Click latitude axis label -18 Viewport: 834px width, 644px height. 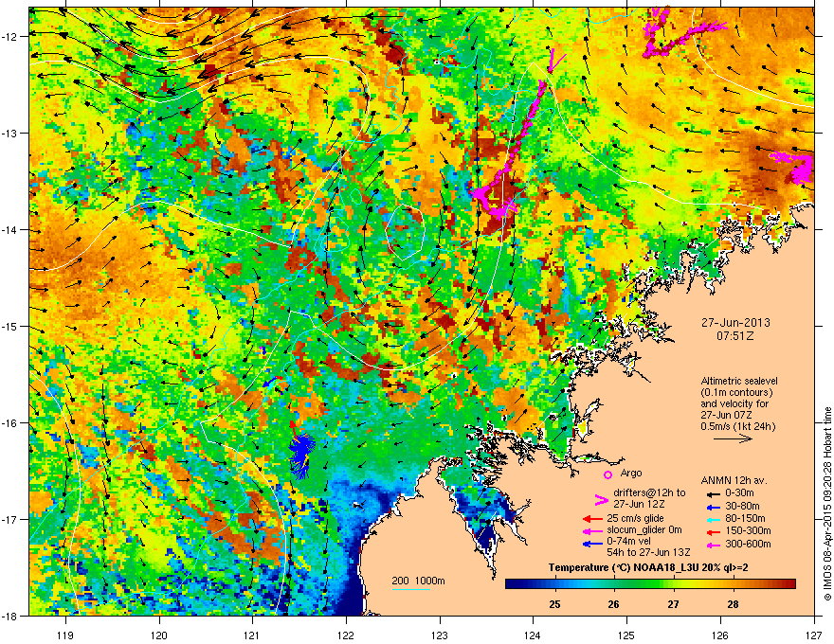point(10,616)
